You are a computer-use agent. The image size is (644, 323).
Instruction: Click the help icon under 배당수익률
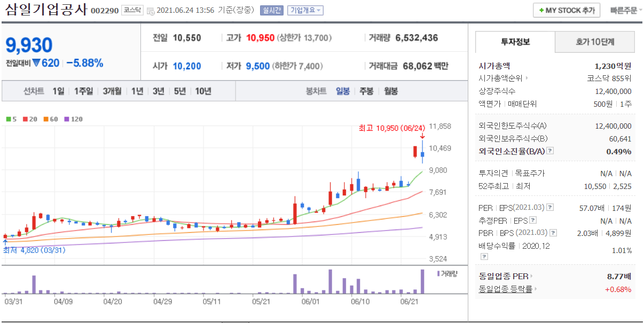484,256
